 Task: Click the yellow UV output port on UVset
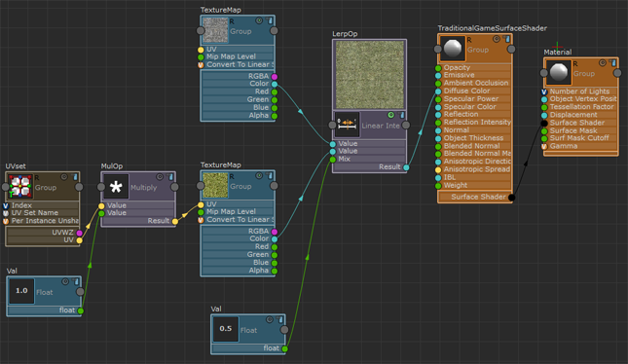(x=79, y=240)
